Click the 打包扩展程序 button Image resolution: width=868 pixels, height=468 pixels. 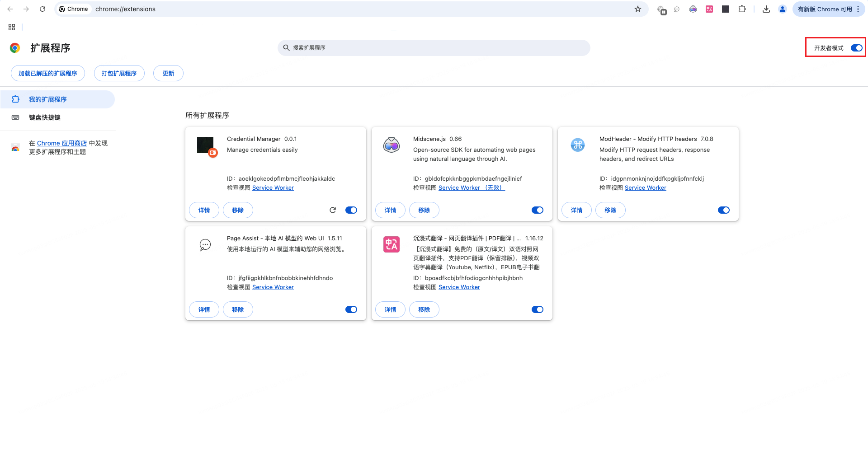tap(119, 73)
